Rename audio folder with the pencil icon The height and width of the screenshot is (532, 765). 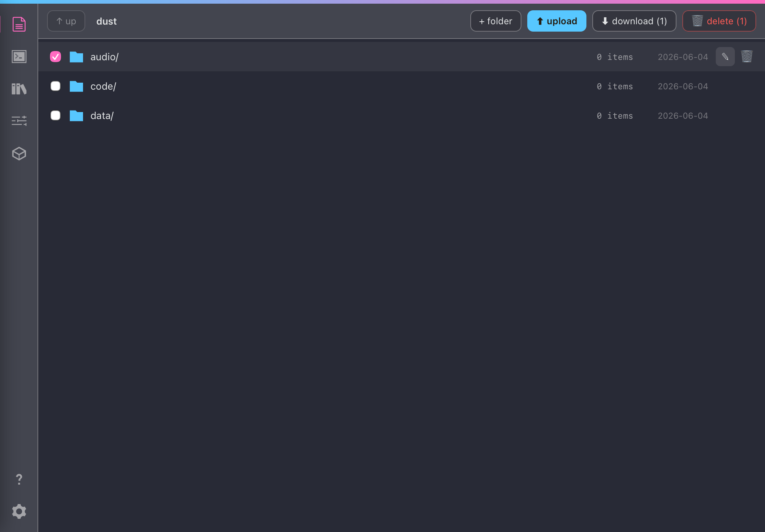[725, 57]
